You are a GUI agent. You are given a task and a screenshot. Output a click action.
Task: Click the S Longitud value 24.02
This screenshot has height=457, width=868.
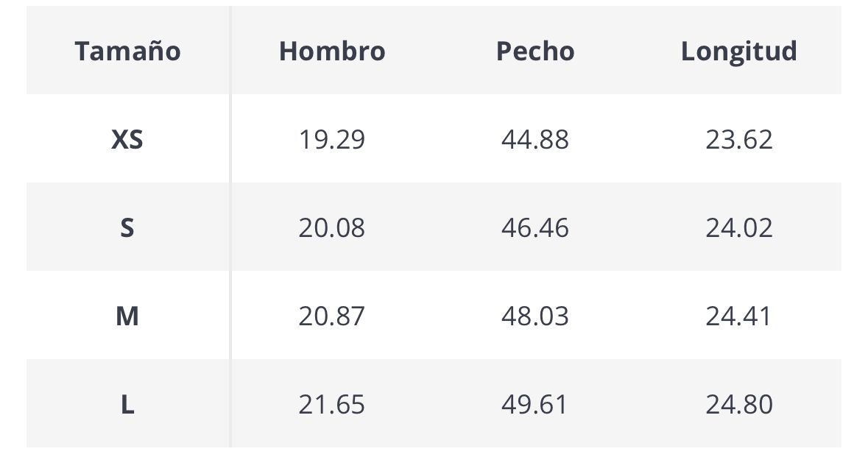click(739, 227)
